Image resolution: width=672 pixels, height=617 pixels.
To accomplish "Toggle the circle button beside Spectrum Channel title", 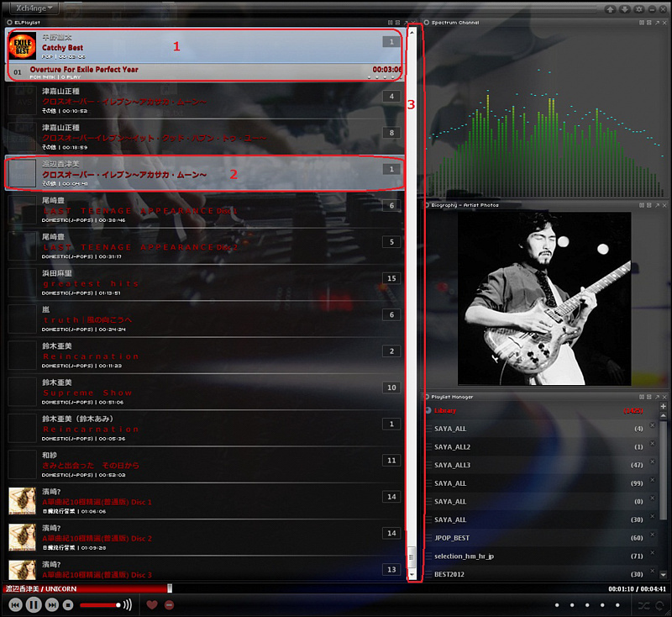I will pyautogui.click(x=427, y=23).
